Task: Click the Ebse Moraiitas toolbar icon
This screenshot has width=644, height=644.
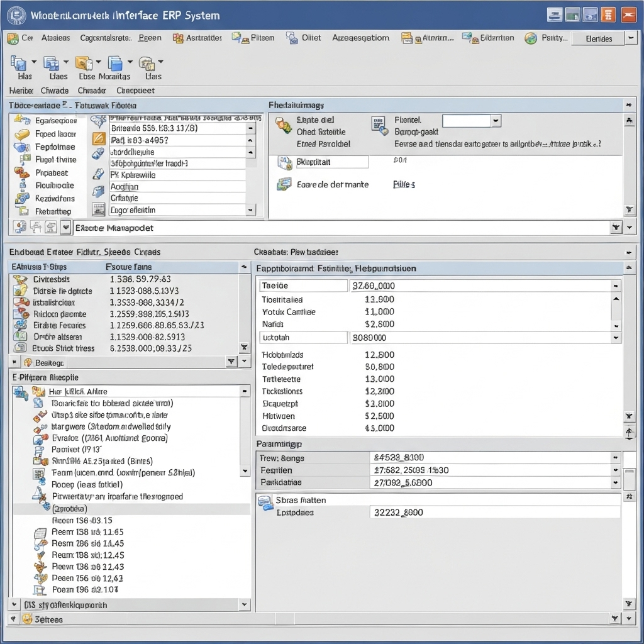Action: [85, 63]
